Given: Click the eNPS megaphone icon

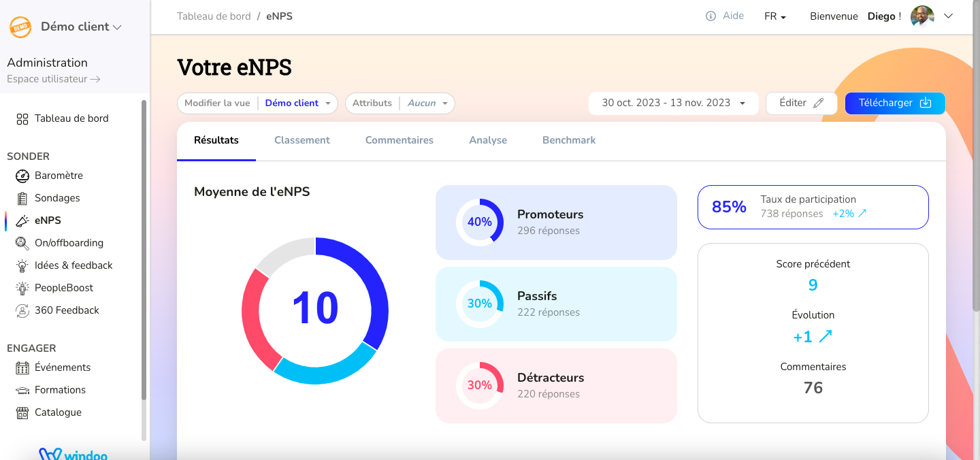Looking at the screenshot, I should pyautogui.click(x=22, y=220).
